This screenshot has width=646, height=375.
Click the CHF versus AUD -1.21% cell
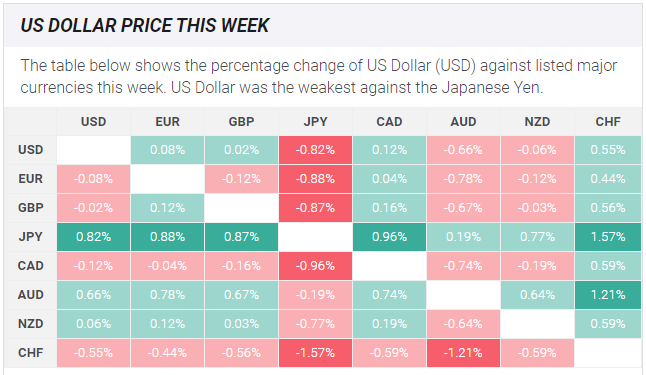coord(463,353)
